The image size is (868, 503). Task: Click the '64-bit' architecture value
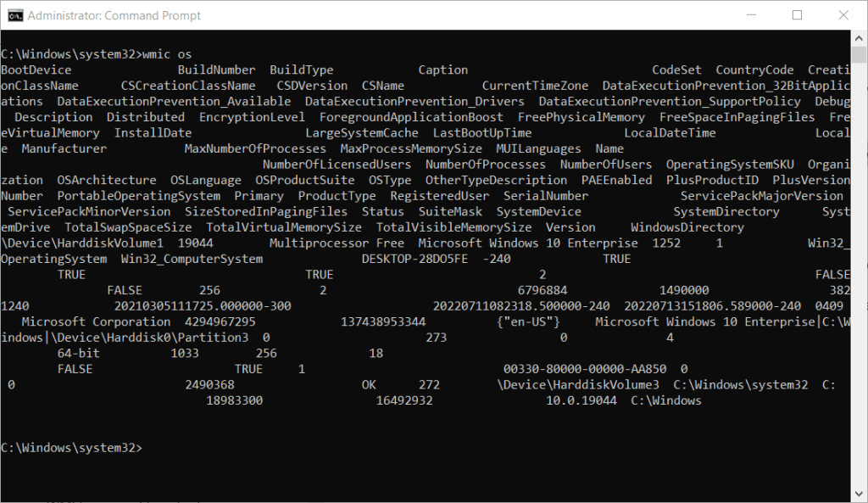[78, 354]
